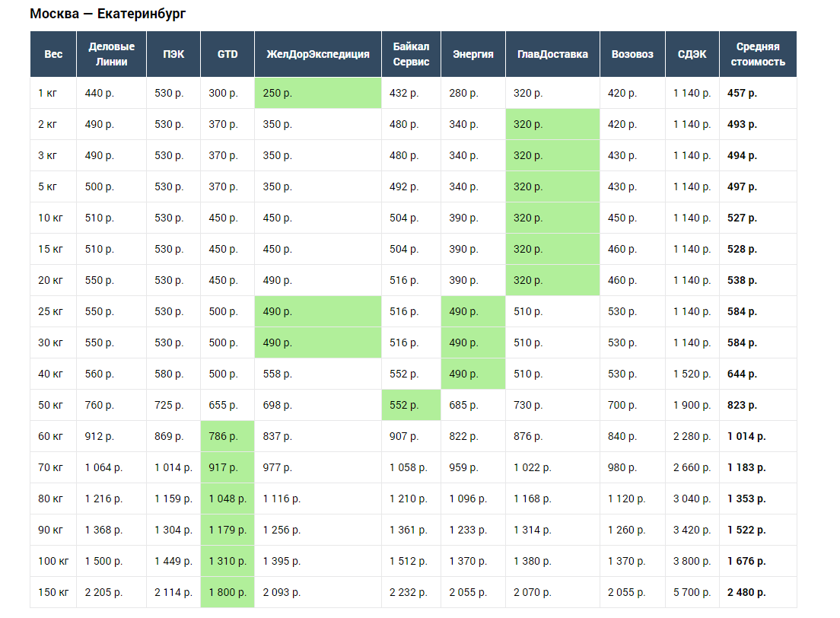Click the Деловые Линии column header

(111, 54)
